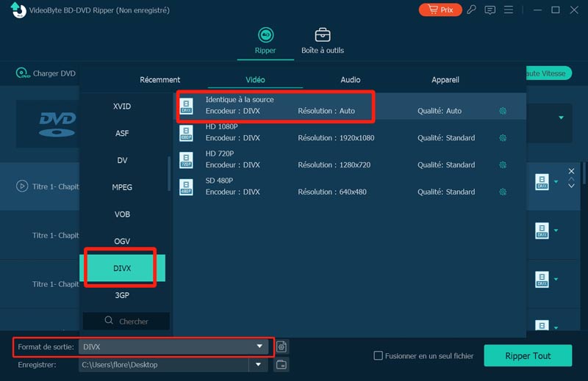Expand Enregistrer path dropdown arrow

click(x=259, y=365)
